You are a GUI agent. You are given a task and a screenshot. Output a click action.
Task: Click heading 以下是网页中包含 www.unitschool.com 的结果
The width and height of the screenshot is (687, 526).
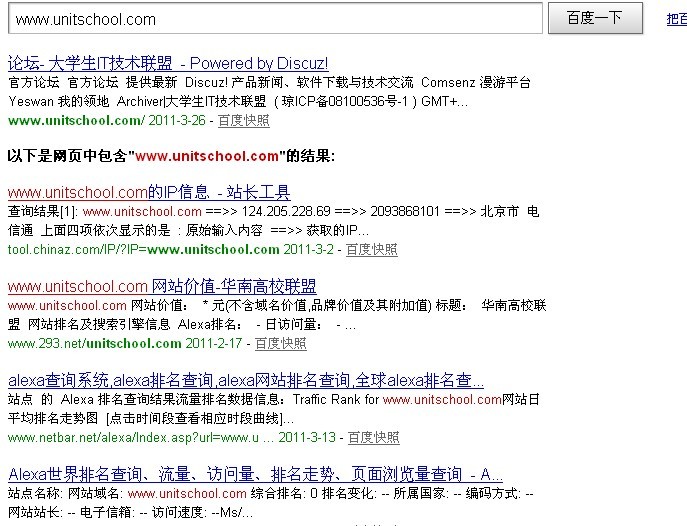171,156
